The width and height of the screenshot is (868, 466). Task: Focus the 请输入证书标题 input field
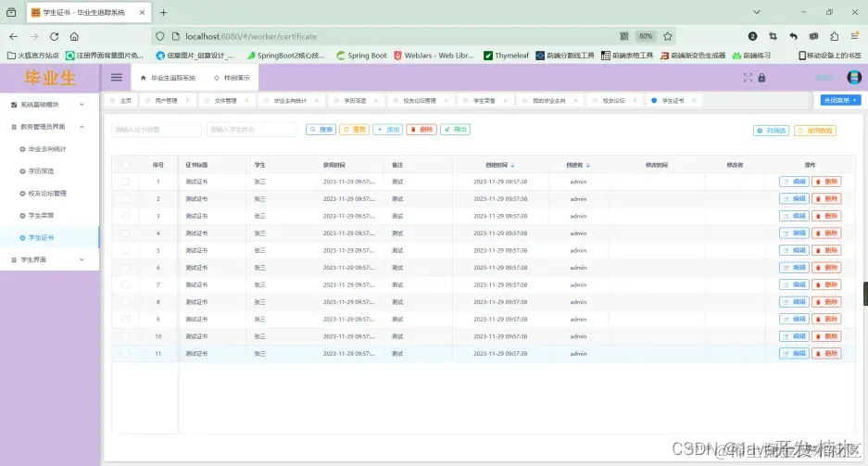(157, 130)
